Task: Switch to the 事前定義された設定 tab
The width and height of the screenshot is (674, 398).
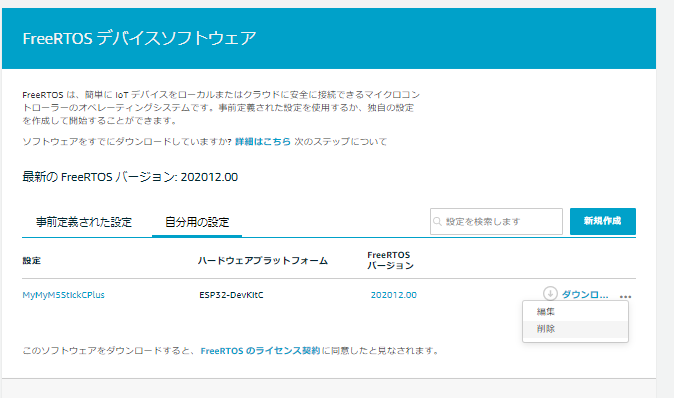Action: [x=84, y=222]
